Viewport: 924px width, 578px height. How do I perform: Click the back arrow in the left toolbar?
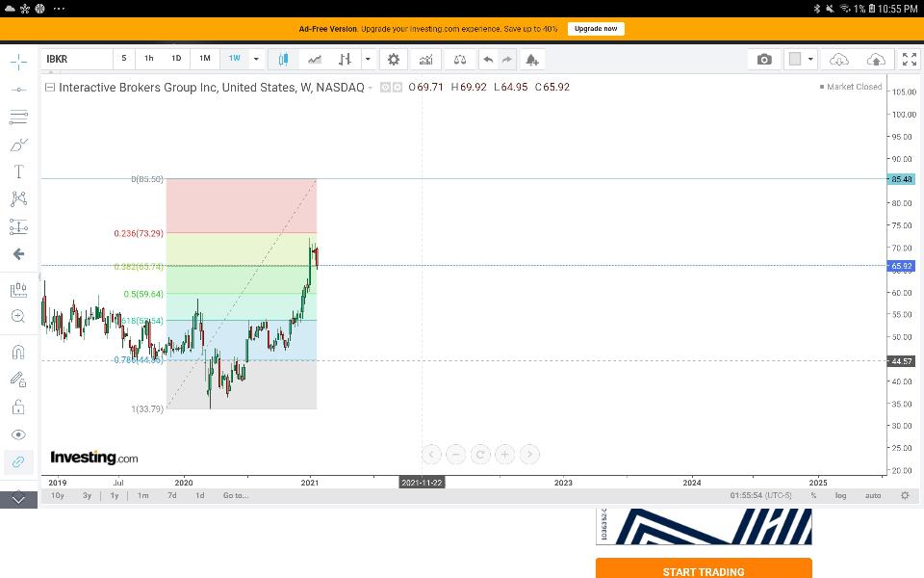[19, 254]
